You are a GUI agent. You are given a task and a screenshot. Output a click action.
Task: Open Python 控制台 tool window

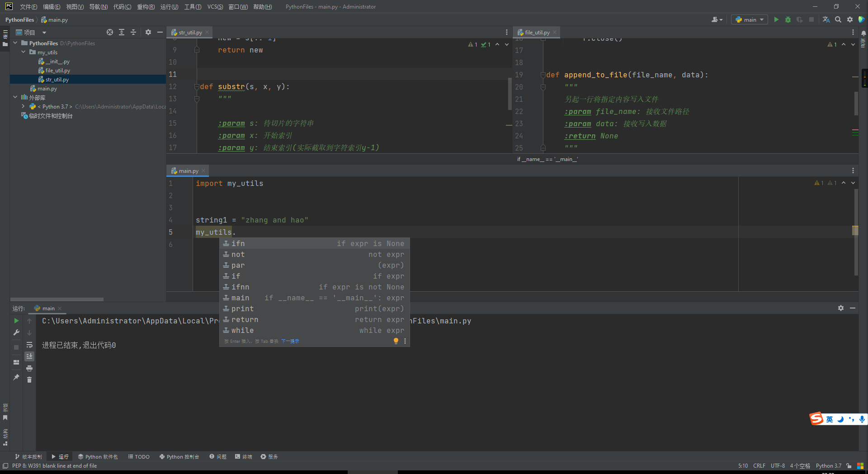coord(179,457)
